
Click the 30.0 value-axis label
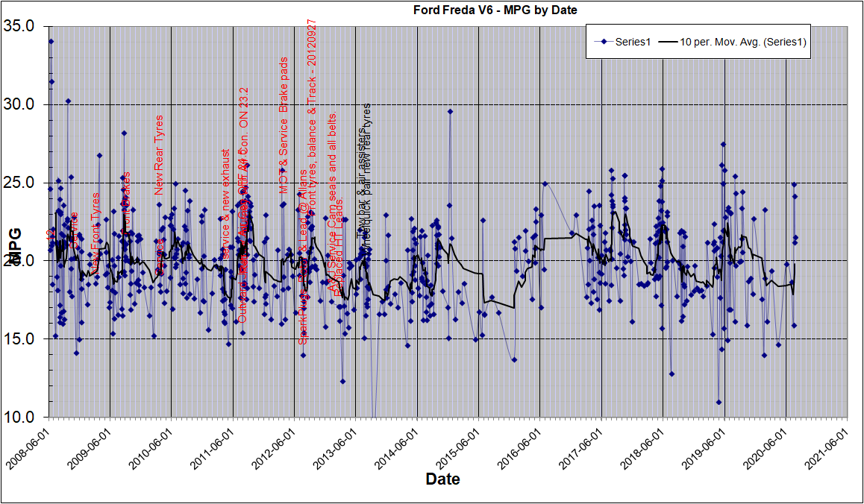point(20,104)
